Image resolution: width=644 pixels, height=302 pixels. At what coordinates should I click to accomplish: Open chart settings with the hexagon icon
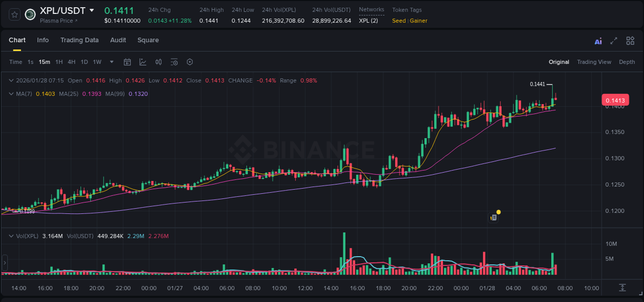point(190,62)
